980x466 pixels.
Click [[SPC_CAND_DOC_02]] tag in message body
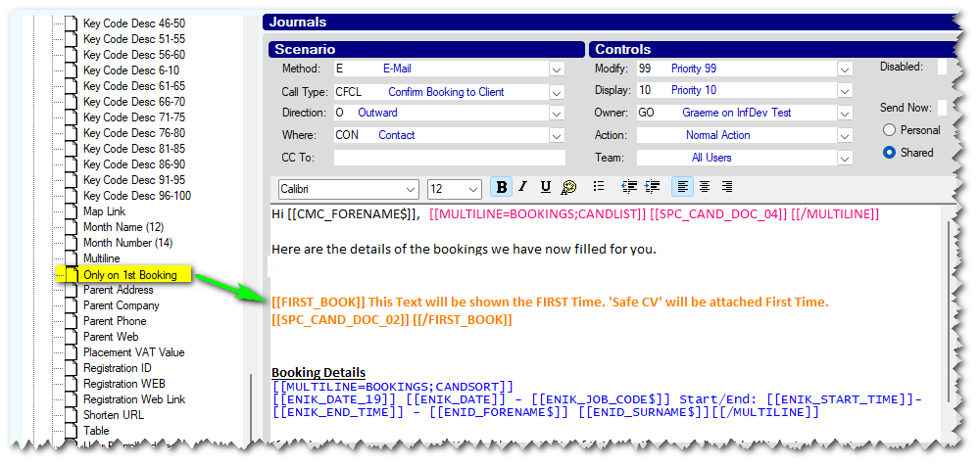click(x=341, y=320)
